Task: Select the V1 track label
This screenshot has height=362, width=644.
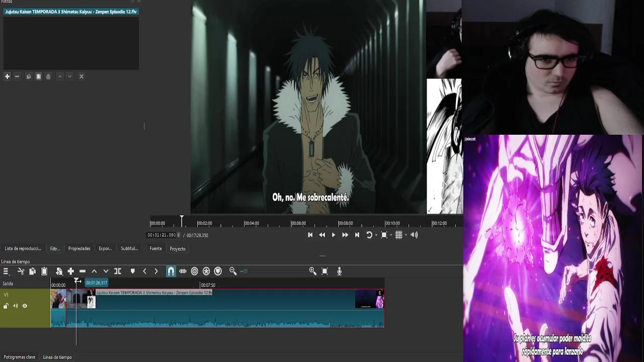Action: click(6, 295)
